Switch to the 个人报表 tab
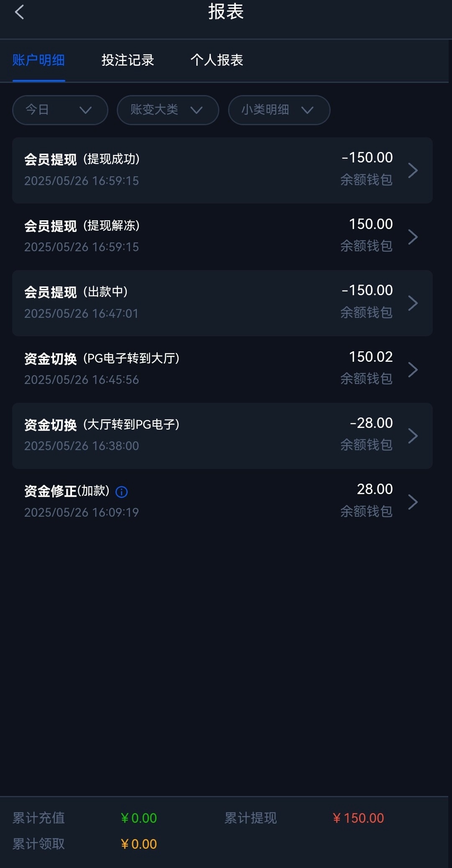The height and width of the screenshot is (868, 452). point(217,60)
